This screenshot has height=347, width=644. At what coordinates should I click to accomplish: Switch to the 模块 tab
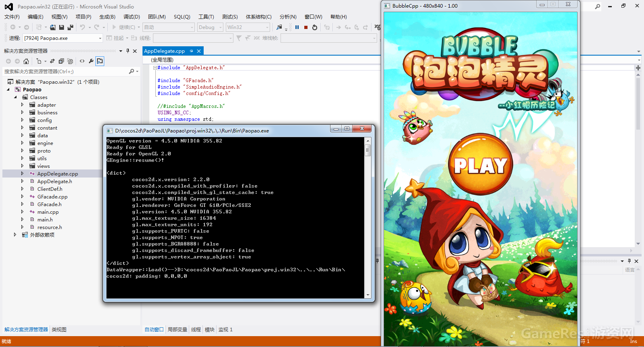[210, 329]
